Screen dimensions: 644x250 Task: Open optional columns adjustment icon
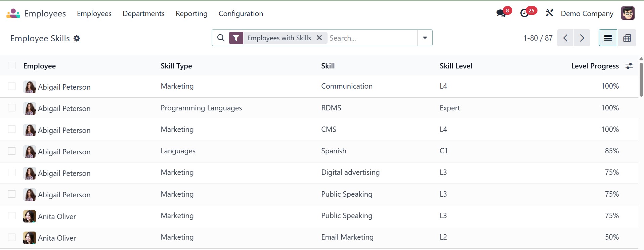coord(629,66)
